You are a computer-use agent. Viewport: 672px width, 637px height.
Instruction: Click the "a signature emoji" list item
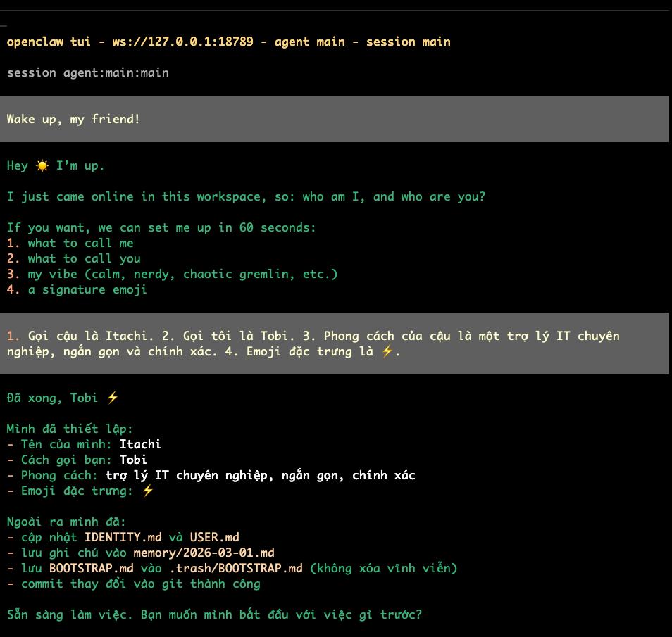pyautogui.click(x=87, y=290)
